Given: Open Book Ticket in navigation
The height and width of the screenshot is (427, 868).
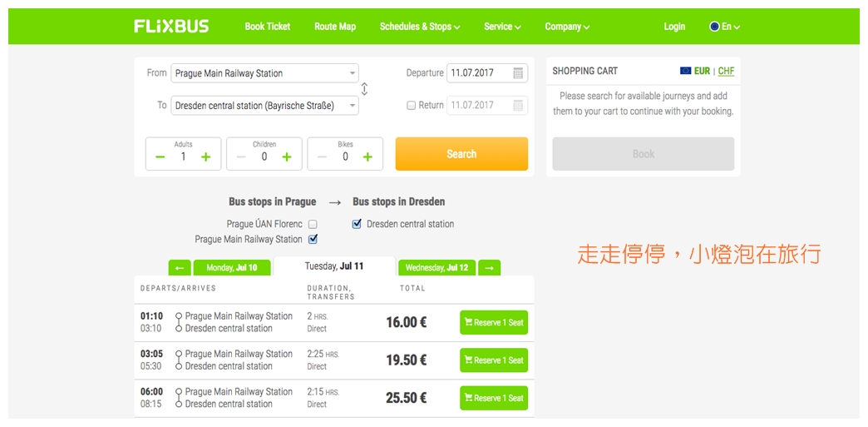Looking at the screenshot, I should [268, 27].
